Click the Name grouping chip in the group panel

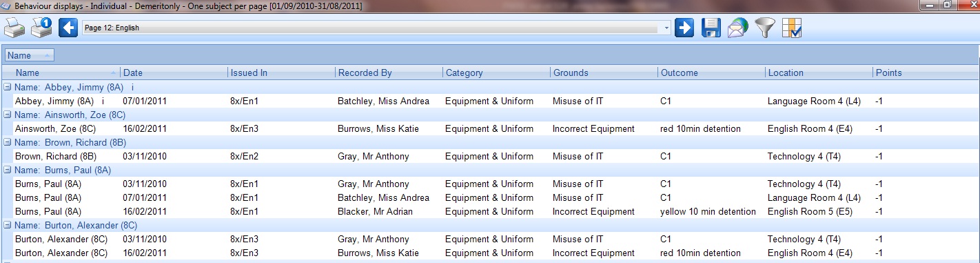(x=29, y=55)
